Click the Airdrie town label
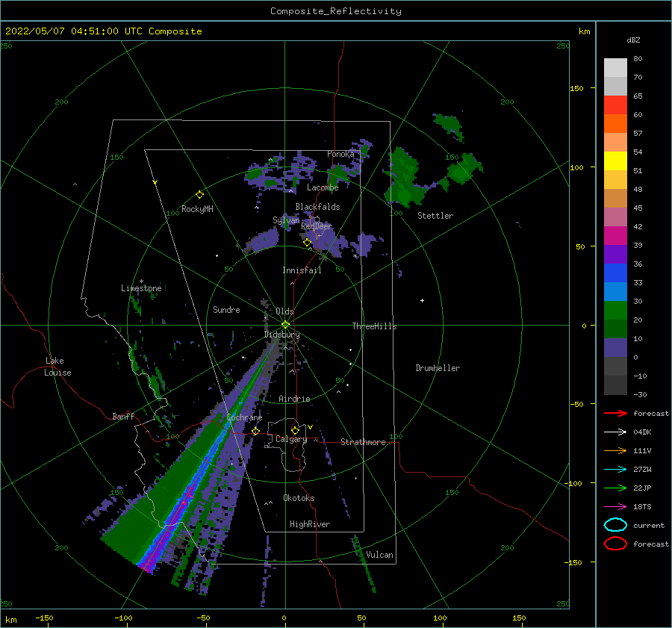This screenshot has height=628, width=672. 294,399
